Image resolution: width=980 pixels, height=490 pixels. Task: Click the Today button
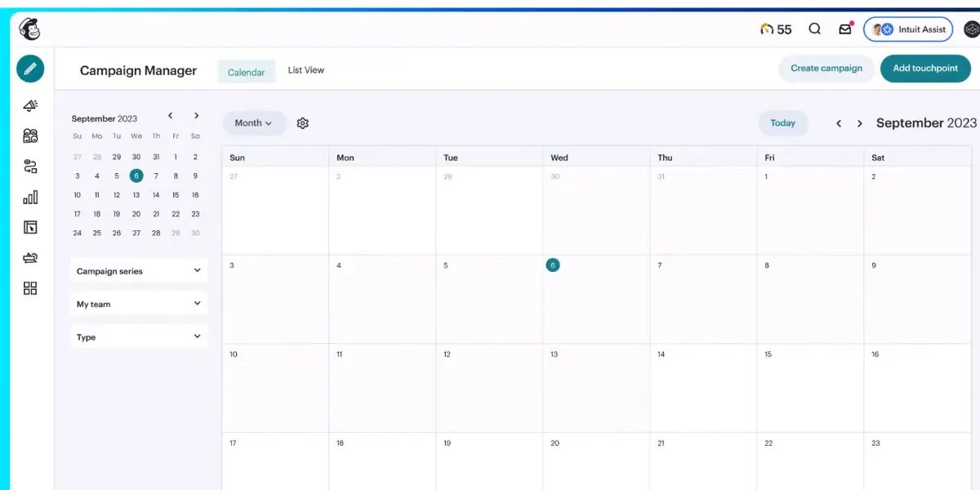click(782, 123)
